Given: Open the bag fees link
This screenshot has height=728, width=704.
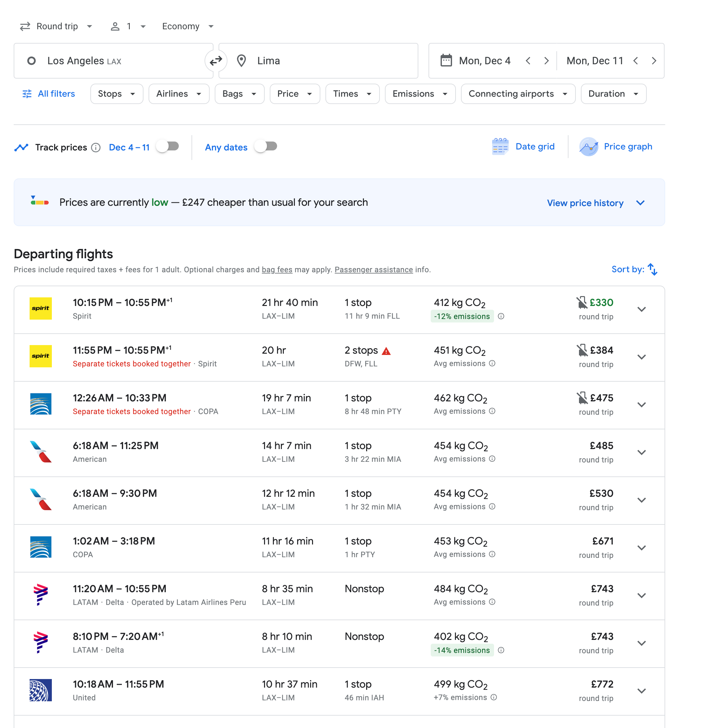Looking at the screenshot, I should pos(277,270).
